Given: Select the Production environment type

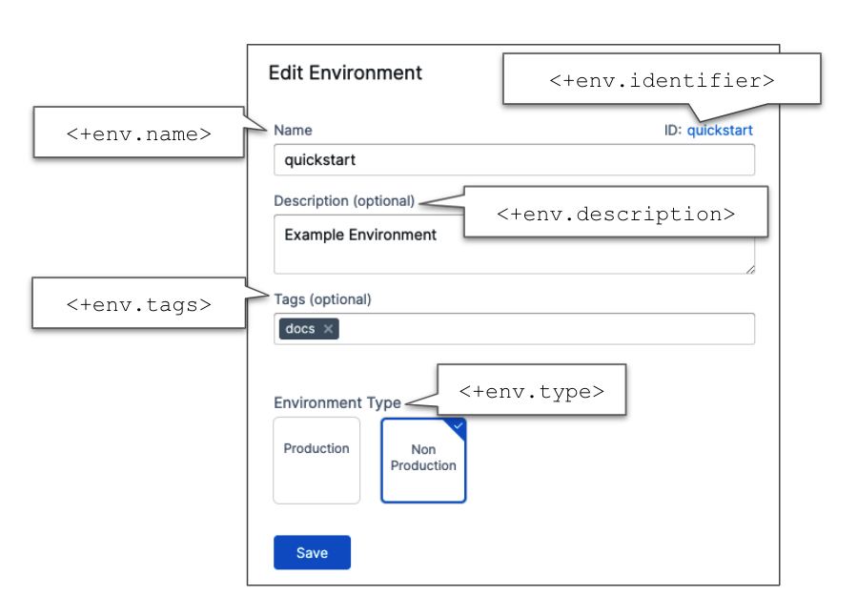Looking at the screenshot, I should (316, 460).
